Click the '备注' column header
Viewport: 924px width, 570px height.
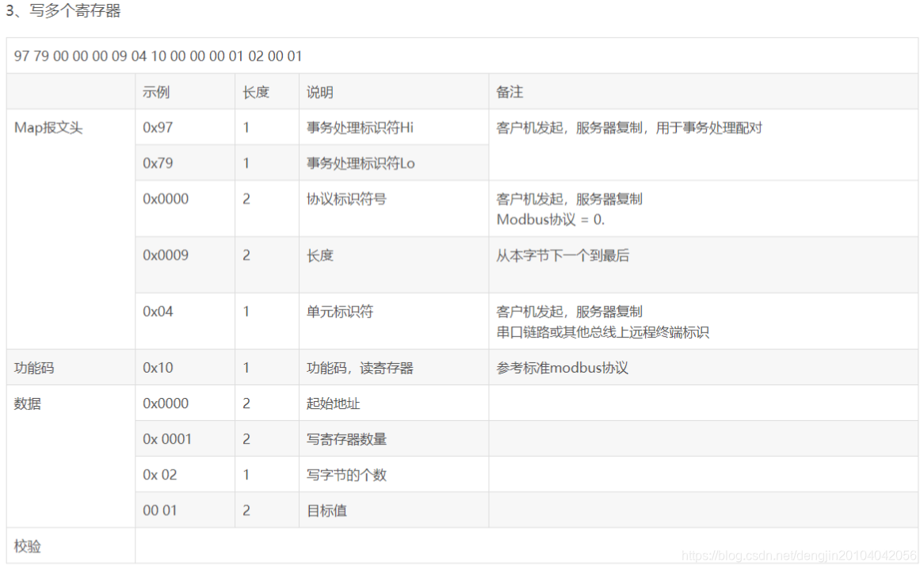[510, 92]
